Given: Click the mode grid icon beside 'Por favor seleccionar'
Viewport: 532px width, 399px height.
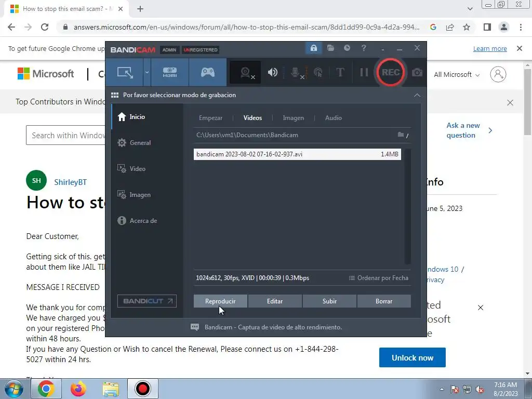Looking at the screenshot, I should point(115,95).
